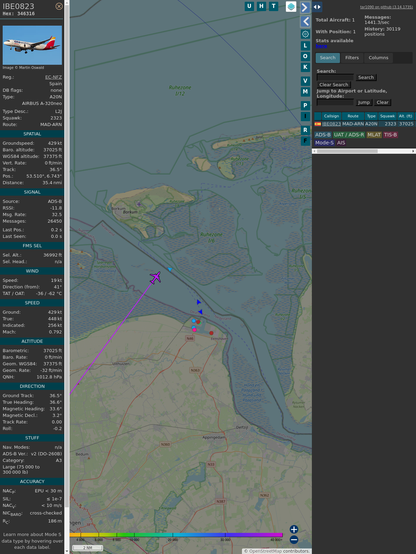Image resolution: width=416 pixels, height=554 pixels.
Task: Toggle the V map button
Action: [x=305, y=81]
